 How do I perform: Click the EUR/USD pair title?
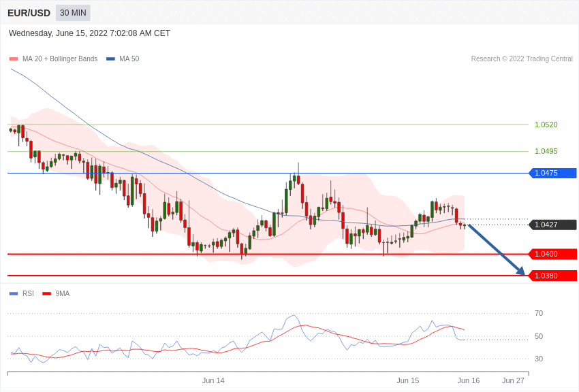29,13
